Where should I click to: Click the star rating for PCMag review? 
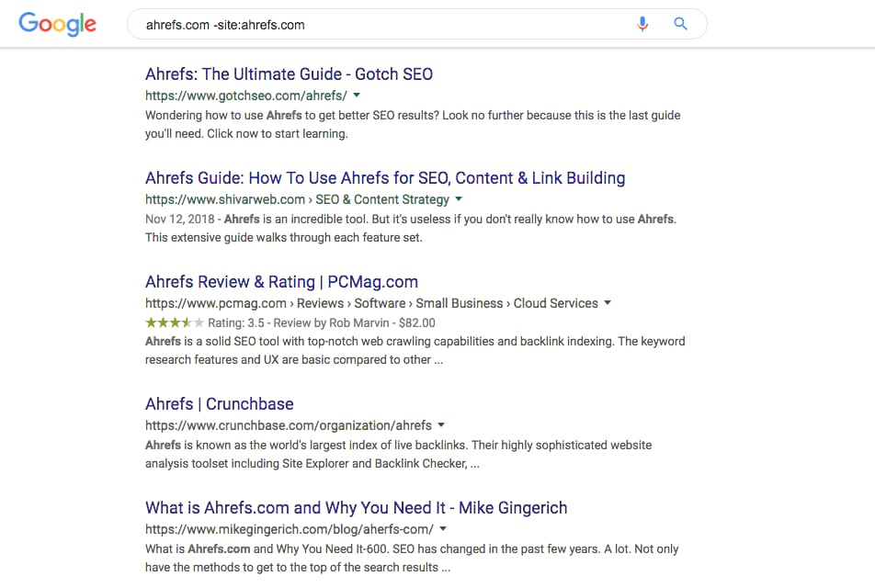[x=175, y=322]
